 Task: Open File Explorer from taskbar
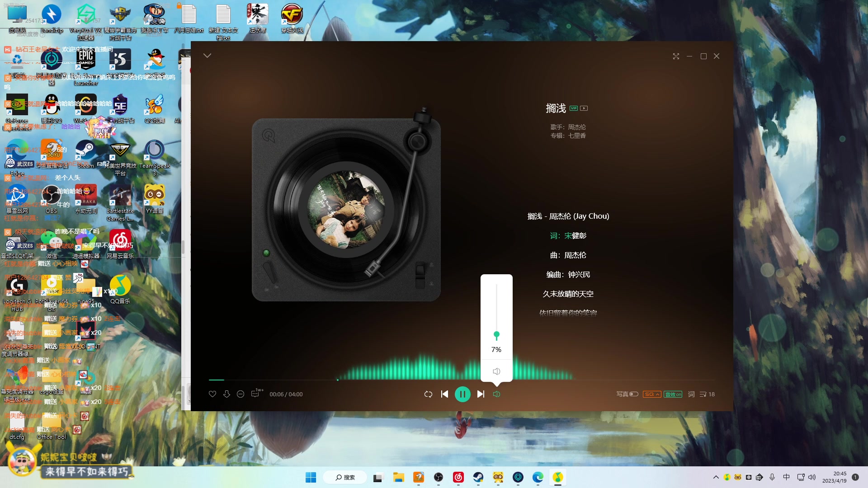(x=398, y=477)
